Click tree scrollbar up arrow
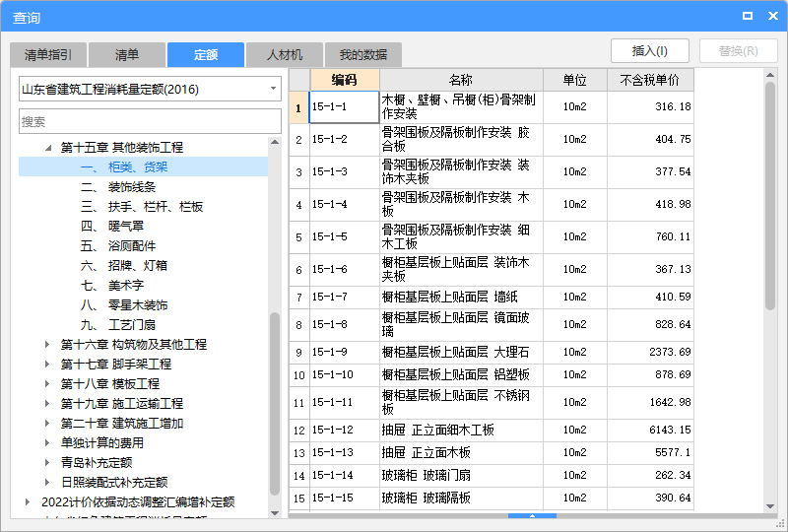Screen dimensions: 788x532 coord(275,142)
